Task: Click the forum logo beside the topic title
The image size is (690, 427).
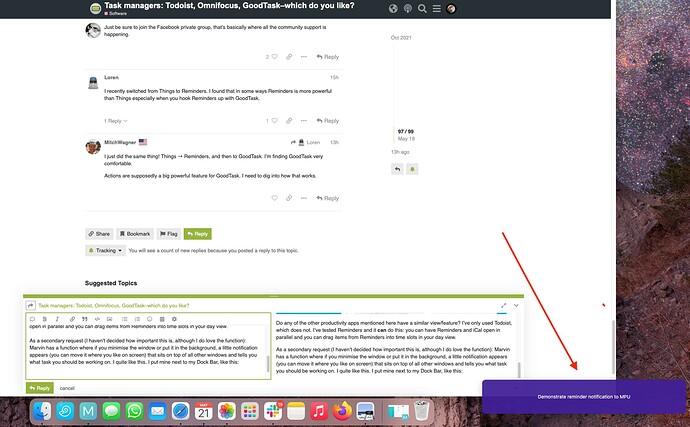Action: coord(95,8)
